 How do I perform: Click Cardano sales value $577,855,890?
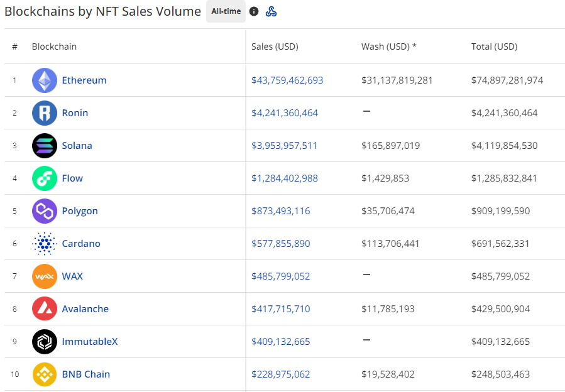pos(281,244)
